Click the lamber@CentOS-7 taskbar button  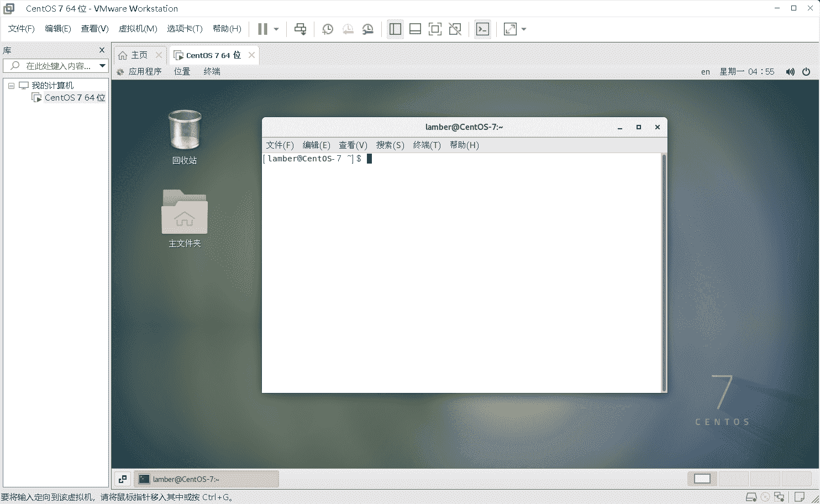207,479
